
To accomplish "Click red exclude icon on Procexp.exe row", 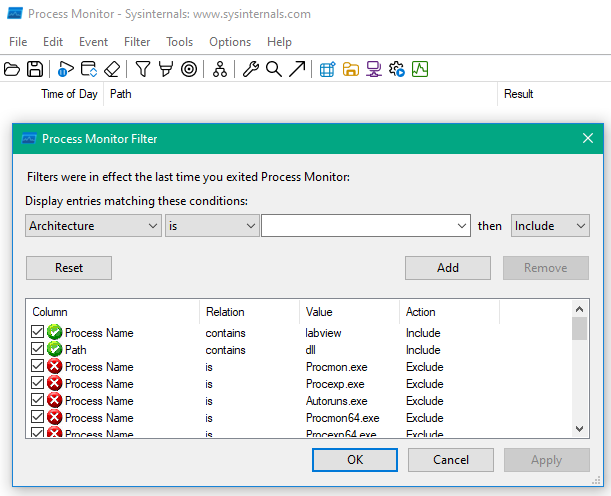I will point(55,383).
